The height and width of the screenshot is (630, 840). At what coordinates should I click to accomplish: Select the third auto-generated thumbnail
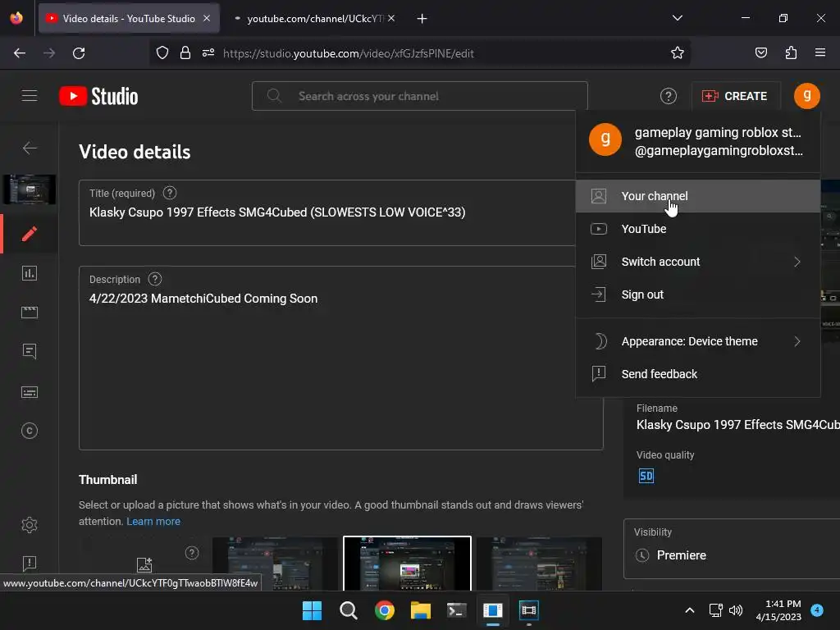539,564
